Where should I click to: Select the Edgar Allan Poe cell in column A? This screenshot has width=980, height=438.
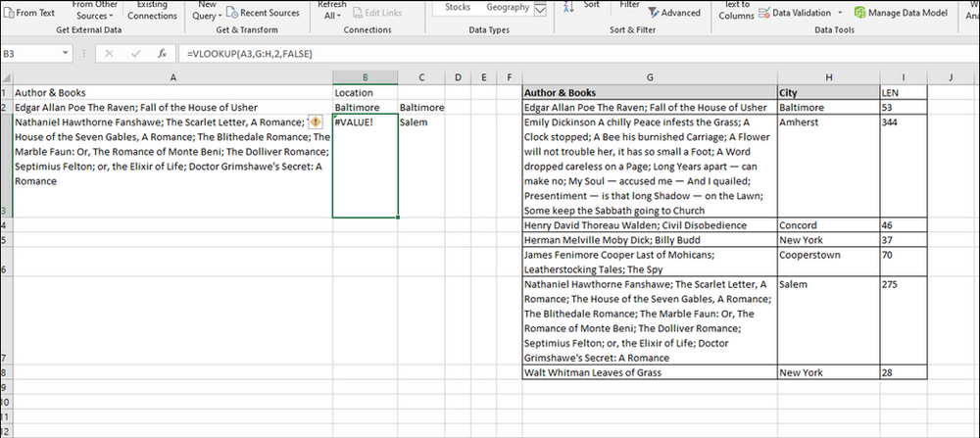click(x=172, y=108)
